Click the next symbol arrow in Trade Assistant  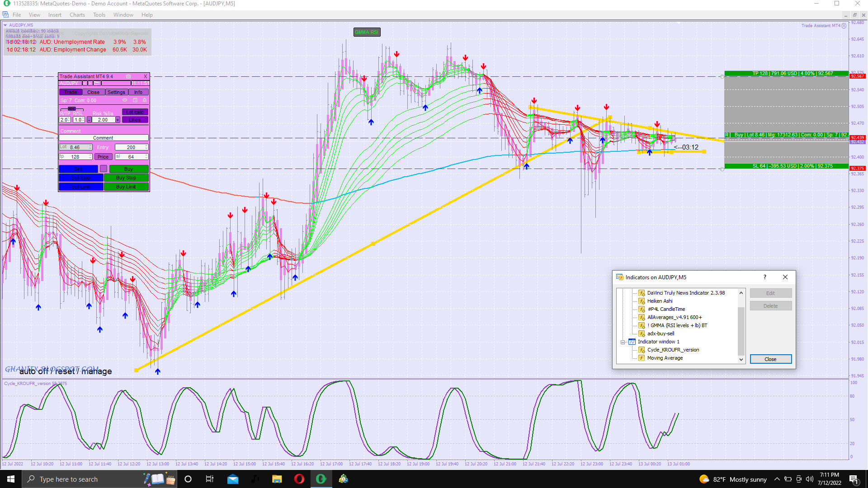(90, 83)
